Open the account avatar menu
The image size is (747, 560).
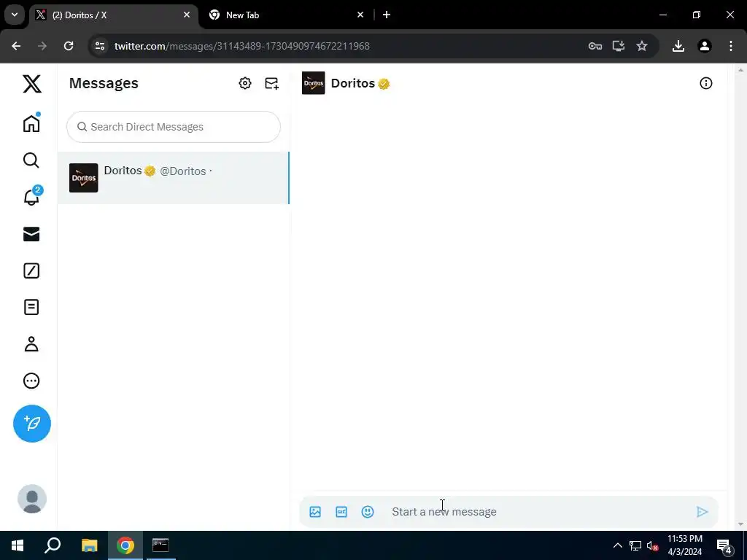pyautogui.click(x=32, y=499)
